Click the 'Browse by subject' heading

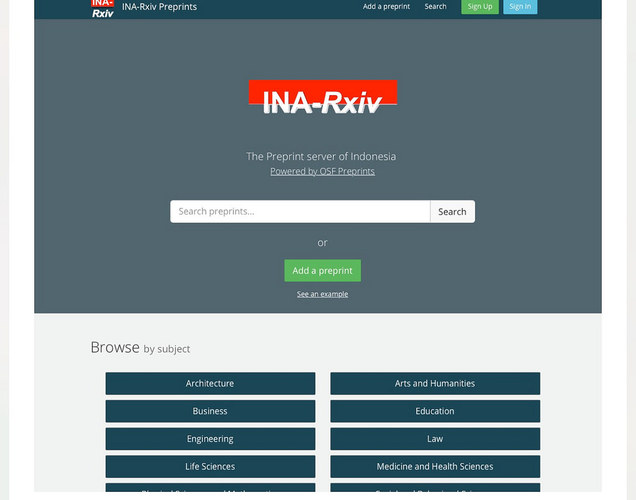[140, 348]
